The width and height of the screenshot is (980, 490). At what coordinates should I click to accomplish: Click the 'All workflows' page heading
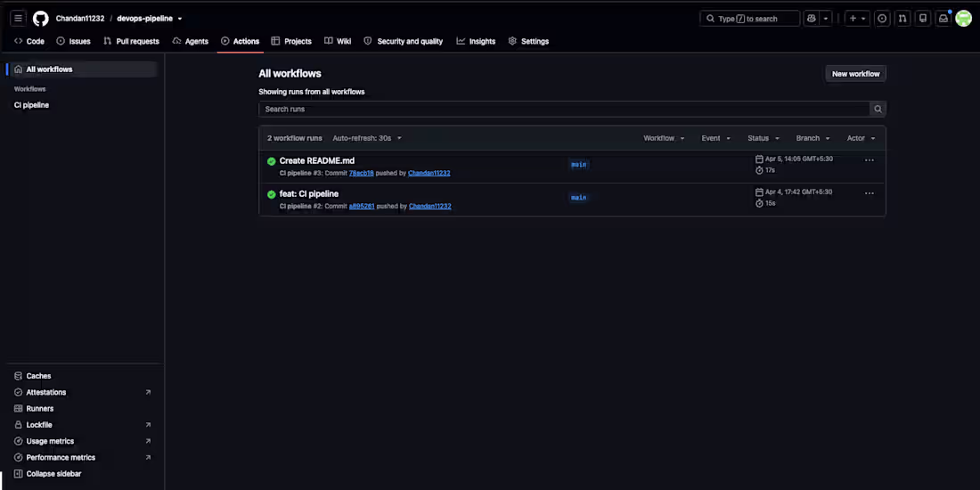290,73
